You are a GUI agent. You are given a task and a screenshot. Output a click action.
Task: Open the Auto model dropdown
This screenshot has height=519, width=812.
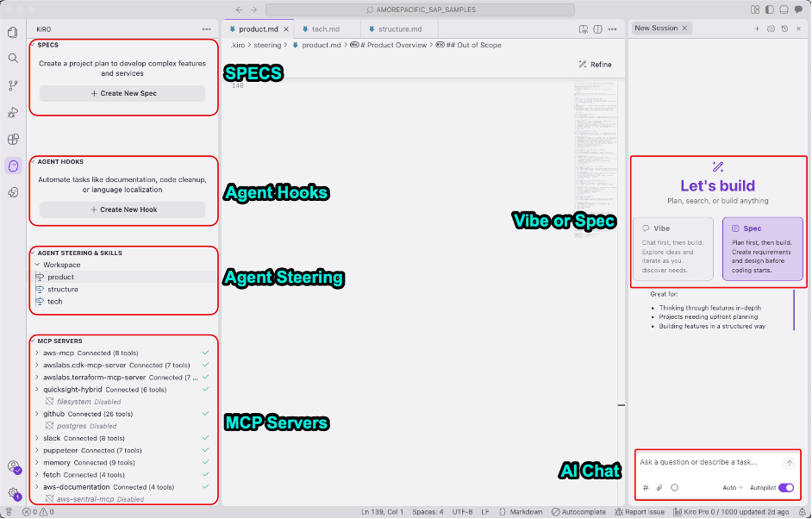point(732,488)
